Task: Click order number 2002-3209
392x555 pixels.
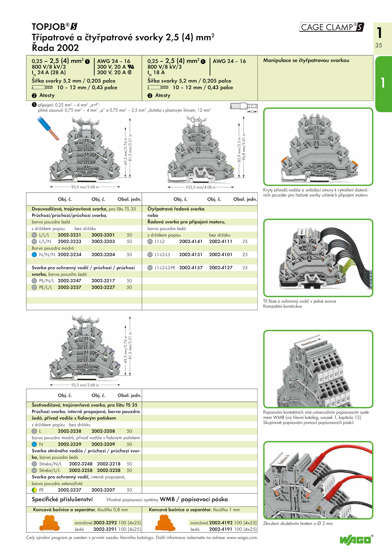Action: click(103, 444)
